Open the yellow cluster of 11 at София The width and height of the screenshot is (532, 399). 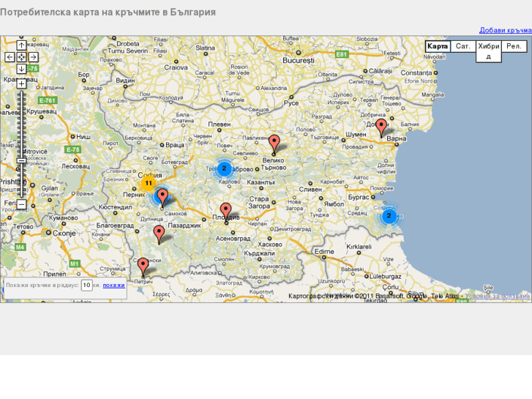coord(149,183)
